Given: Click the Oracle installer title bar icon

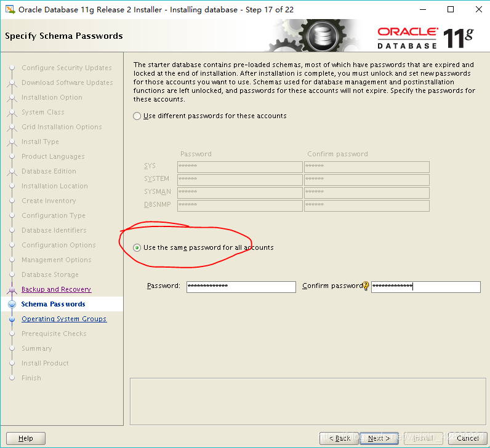Looking at the screenshot, I should 10,10.
